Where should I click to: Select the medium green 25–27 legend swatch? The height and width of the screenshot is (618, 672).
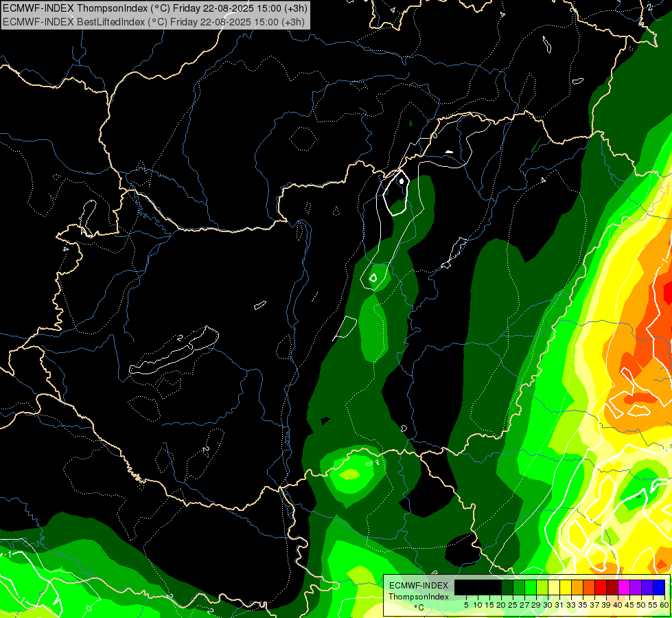click(x=518, y=587)
